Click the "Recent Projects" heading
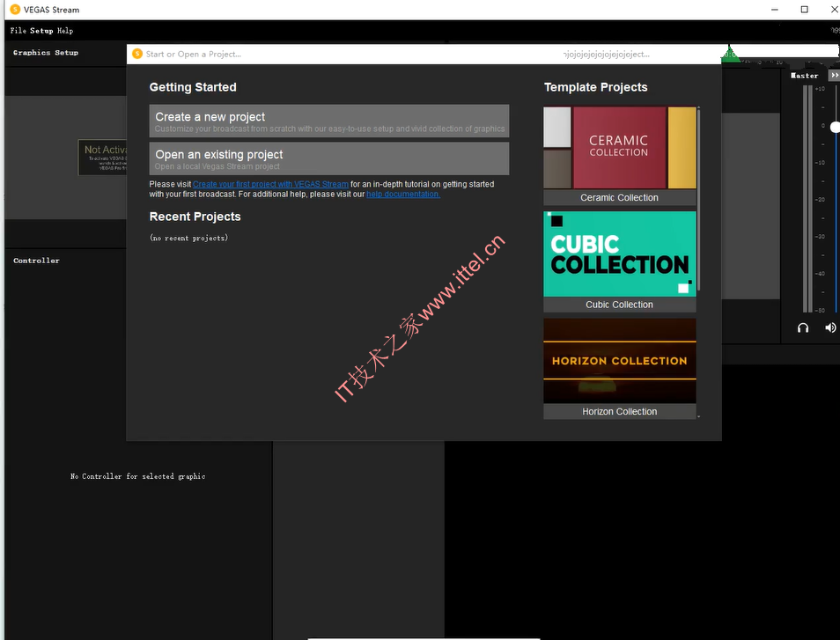The height and width of the screenshot is (640, 840). [x=195, y=217]
